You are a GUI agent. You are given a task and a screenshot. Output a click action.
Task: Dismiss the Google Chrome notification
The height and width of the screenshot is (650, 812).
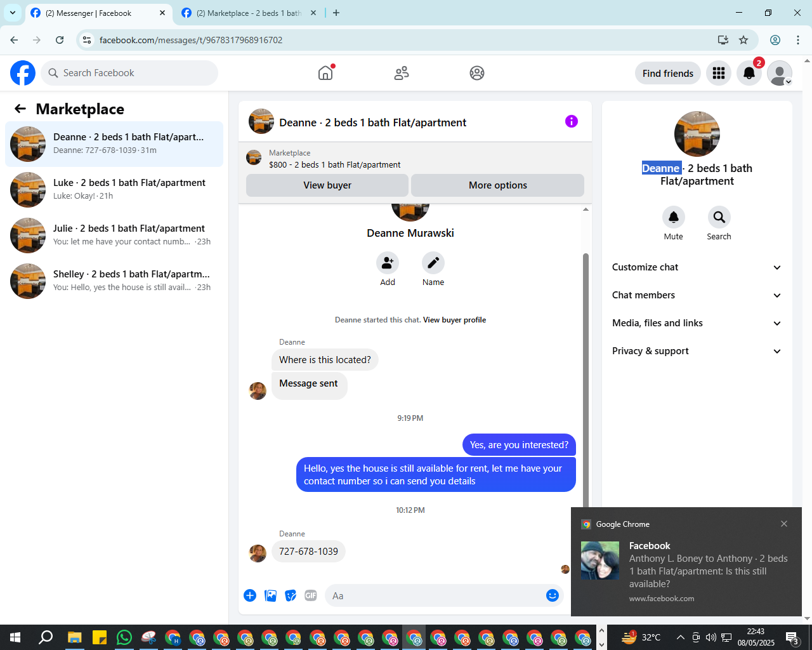(784, 524)
